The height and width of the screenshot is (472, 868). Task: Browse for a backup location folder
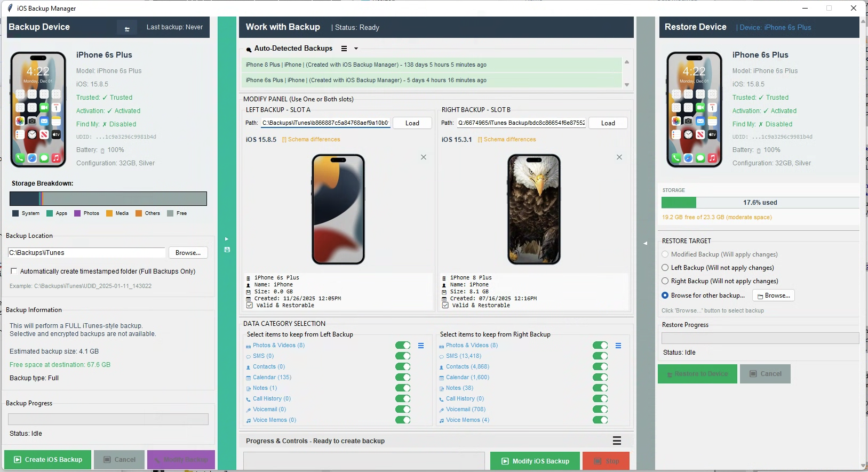click(x=188, y=253)
